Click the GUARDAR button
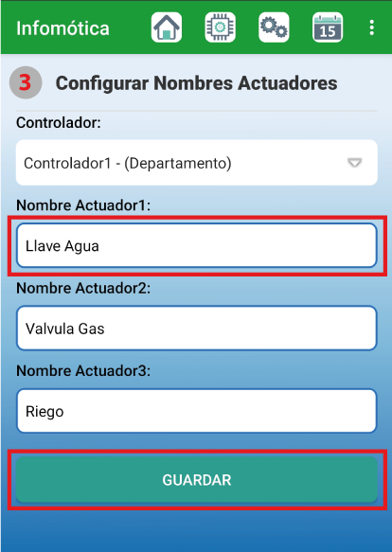Image resolution: width=392 pixels, height=552 pixels. pos(197,480)
